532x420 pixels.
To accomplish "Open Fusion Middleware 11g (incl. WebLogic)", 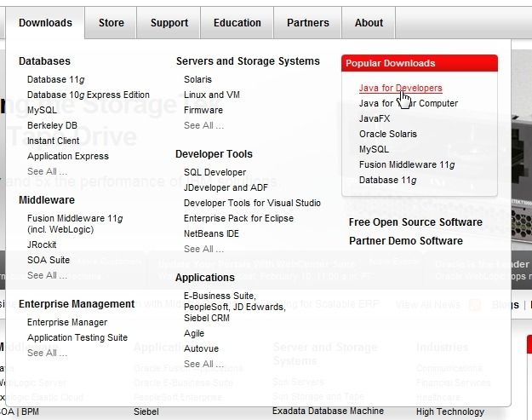I will pos(75,224).
